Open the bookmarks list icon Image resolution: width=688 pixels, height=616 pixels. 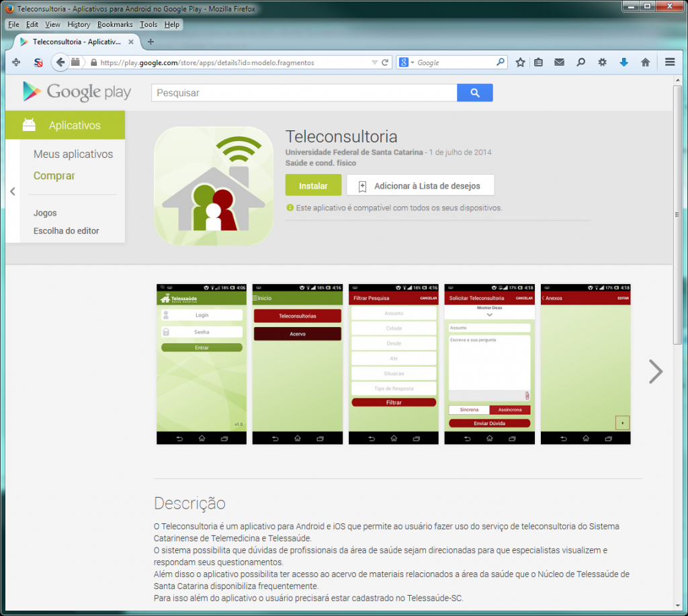538,62
